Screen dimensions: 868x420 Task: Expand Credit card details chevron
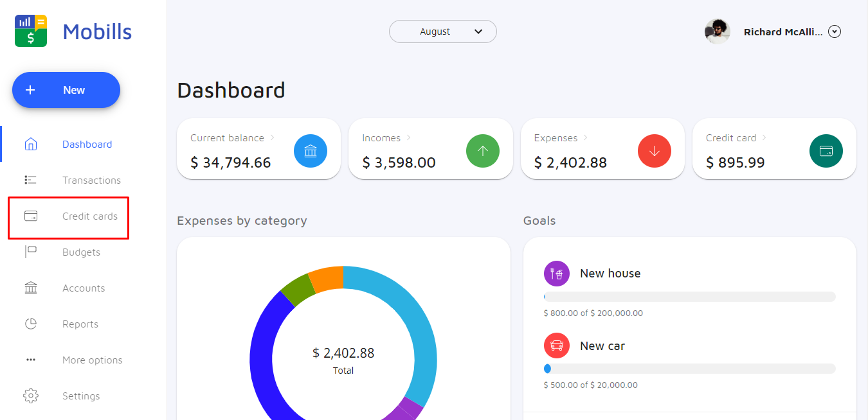click(765, 137)
